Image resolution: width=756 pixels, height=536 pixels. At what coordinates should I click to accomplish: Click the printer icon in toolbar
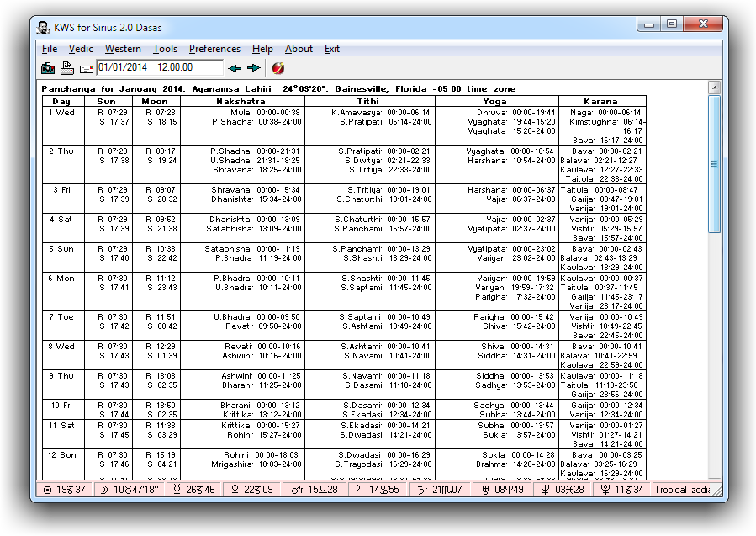[67, 68]
